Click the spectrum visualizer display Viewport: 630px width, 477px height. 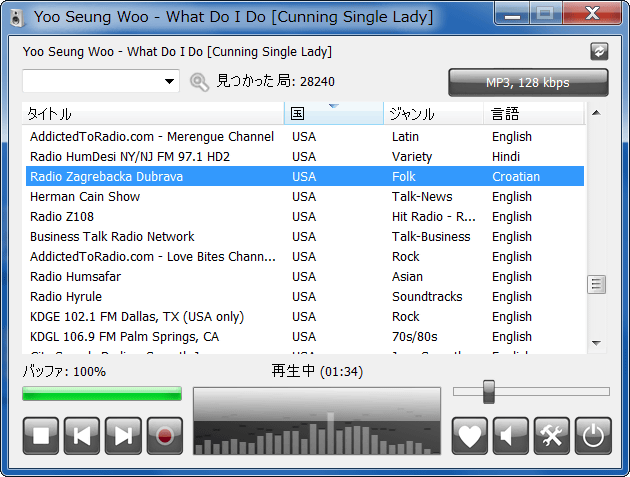317,421
